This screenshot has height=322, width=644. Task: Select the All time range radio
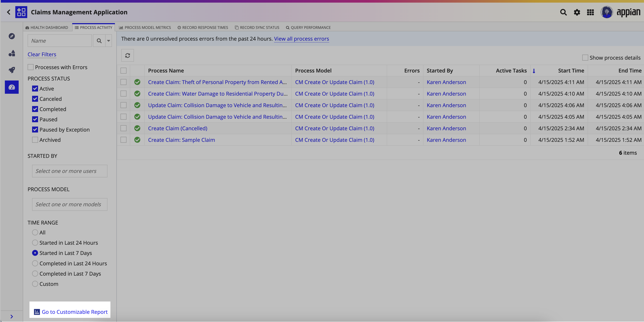(x=35, y=233)
